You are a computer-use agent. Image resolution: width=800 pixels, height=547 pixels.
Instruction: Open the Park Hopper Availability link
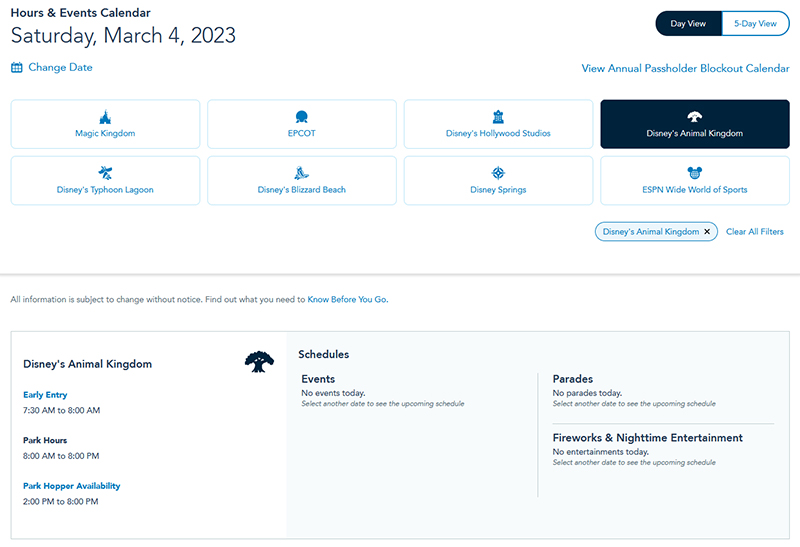coord(71,486)
